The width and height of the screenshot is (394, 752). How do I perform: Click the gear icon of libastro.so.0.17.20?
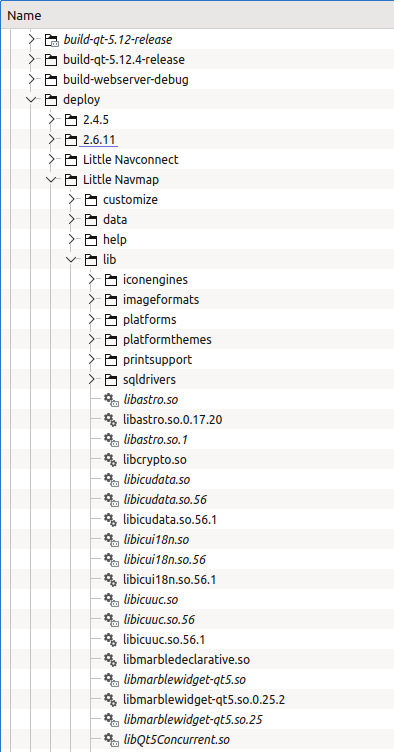111,420
